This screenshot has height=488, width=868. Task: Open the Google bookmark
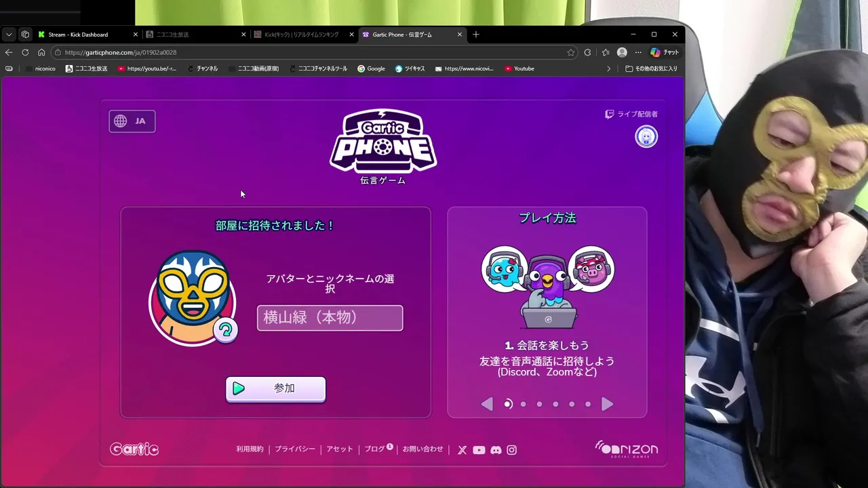371,68
